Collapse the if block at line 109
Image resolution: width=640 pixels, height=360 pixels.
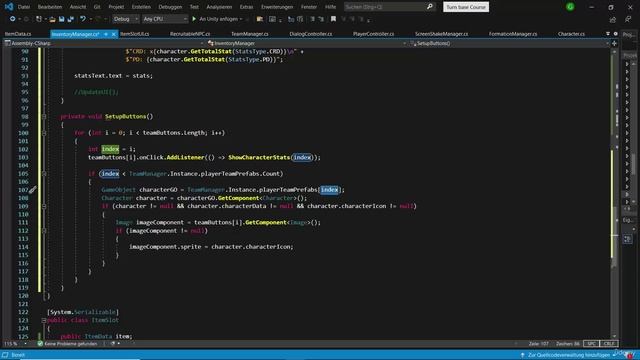coord(44,206)
